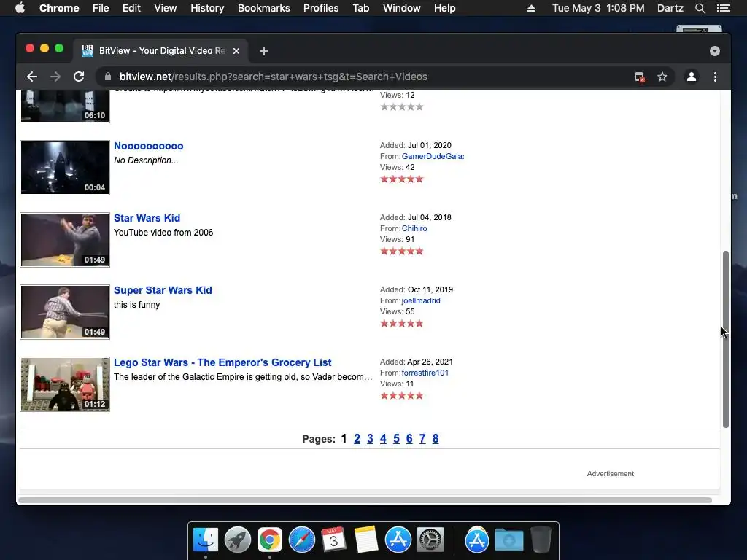
Task: Open Notification Center list icon
Action: tap(723, 8)
